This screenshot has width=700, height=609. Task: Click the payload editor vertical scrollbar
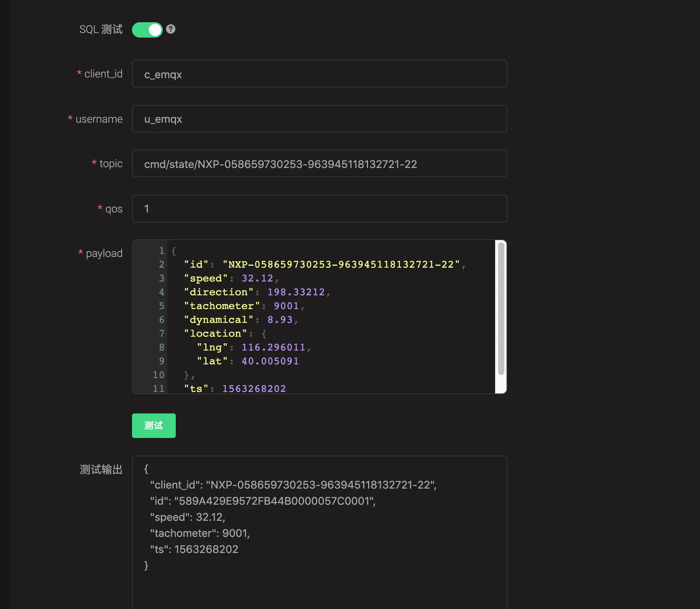tap(501, 309)
